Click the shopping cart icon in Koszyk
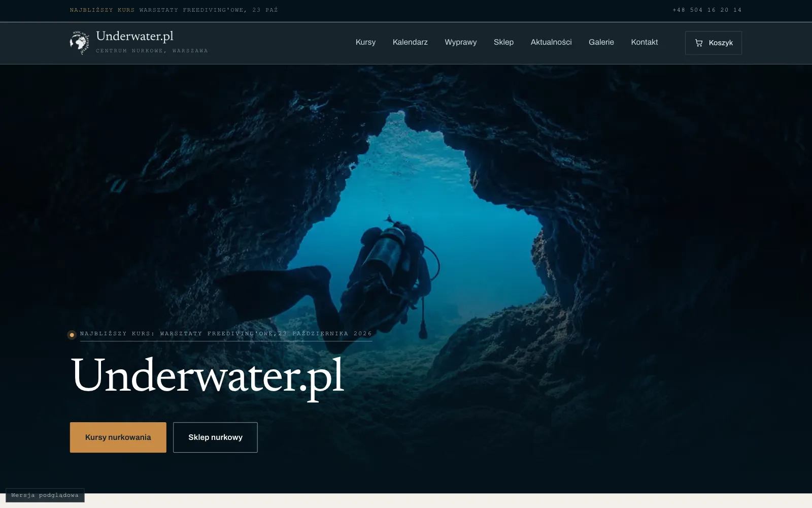Image resolution: width=812 pixels, height=508 pixels. click(699, 43)
